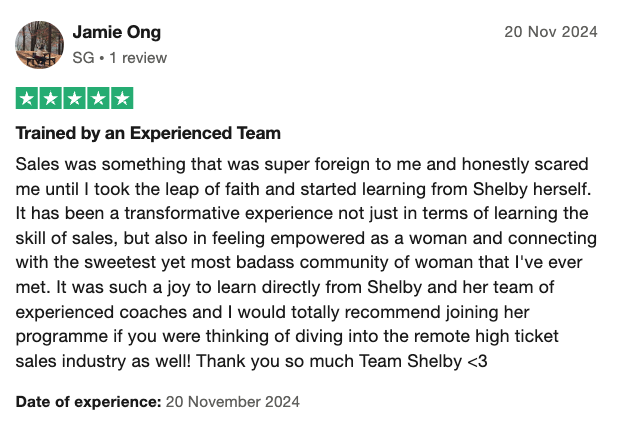Click the words Team Shelby at review end
Viewport: 628px width, 425px height.
411,361
